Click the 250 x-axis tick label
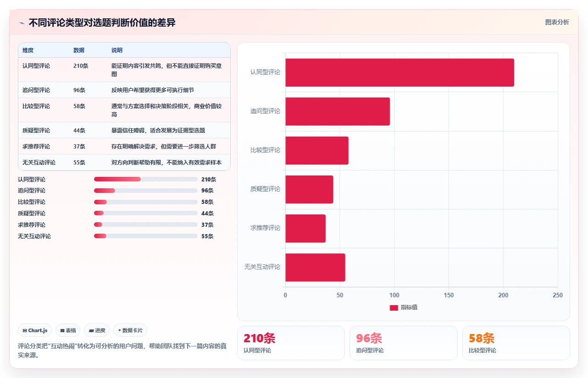Image resolution: width=588 pixels, height=378 pixels. tap(558, 296)
